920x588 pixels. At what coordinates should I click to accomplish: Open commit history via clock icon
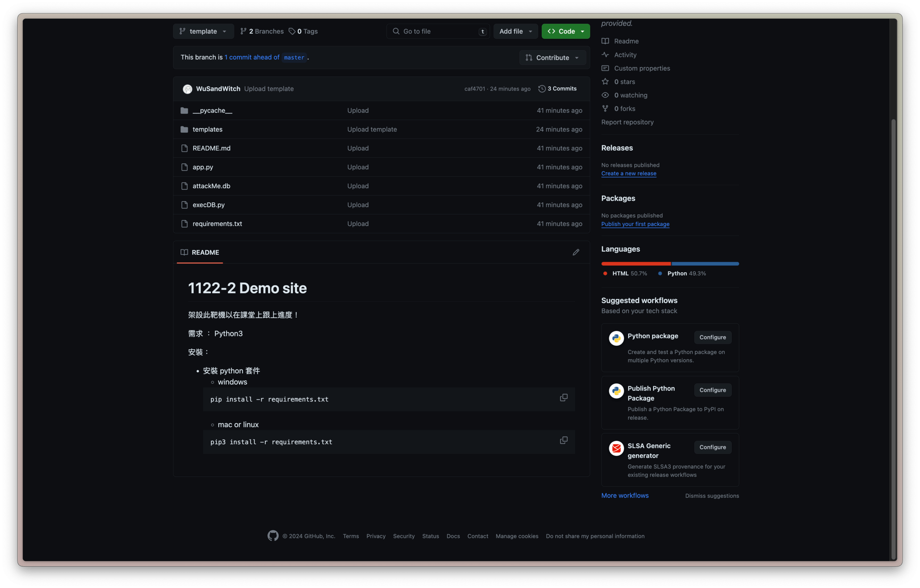coord(542,88)
